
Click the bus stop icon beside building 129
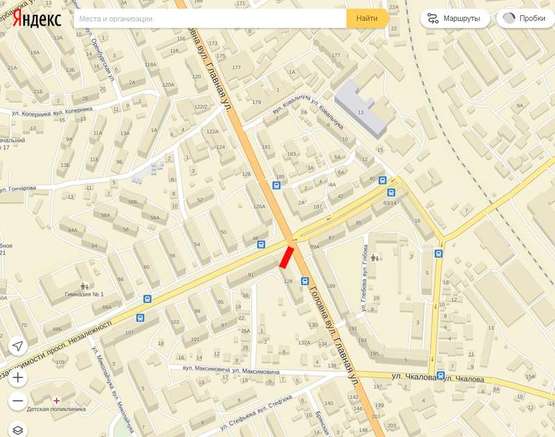304,281
